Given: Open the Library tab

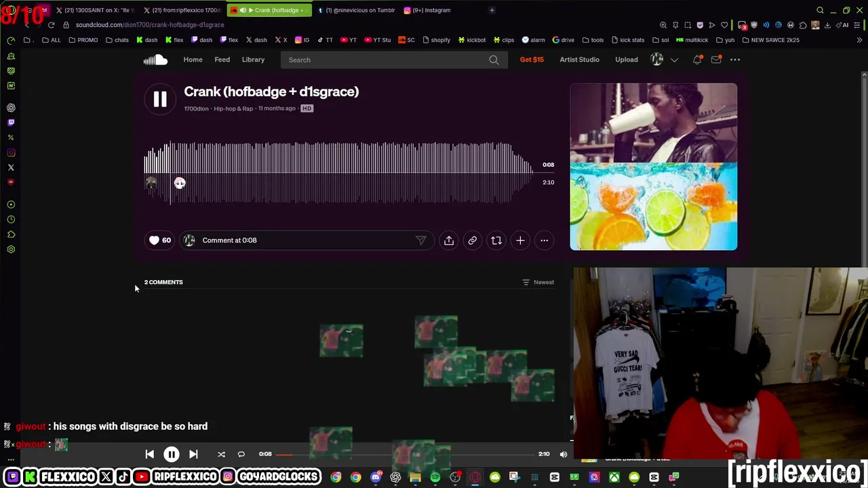Looking at the screenshot, I should click(254, 60).
